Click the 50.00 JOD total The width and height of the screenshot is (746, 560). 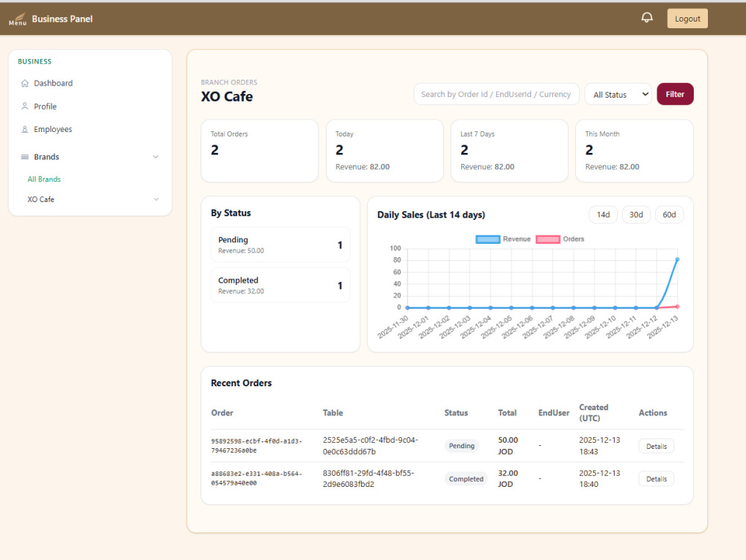[507, 446]
